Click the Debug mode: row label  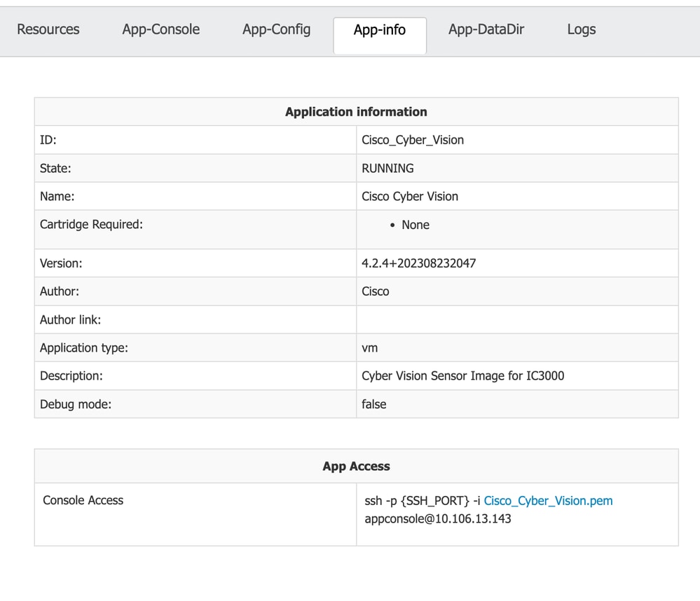76,404
